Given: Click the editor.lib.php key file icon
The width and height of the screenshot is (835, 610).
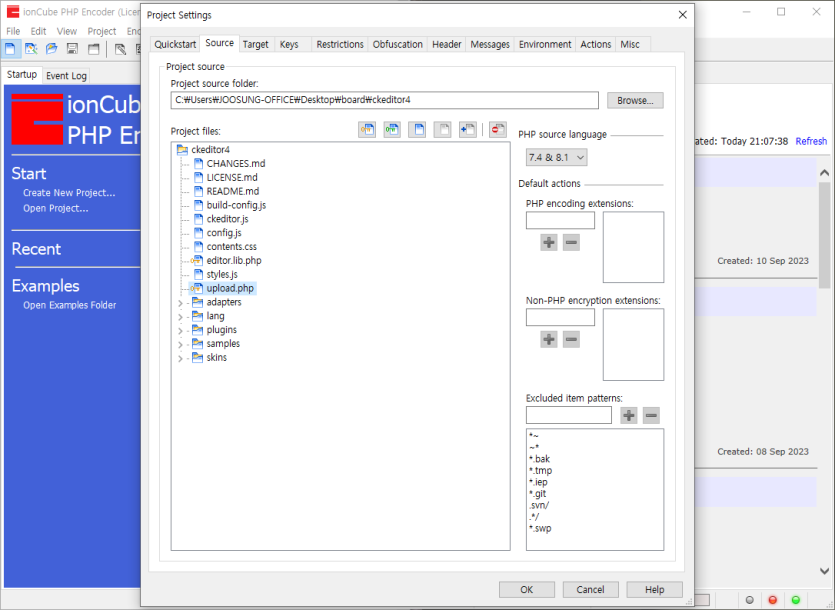Looking at the screenshot, I should point(197,261).
